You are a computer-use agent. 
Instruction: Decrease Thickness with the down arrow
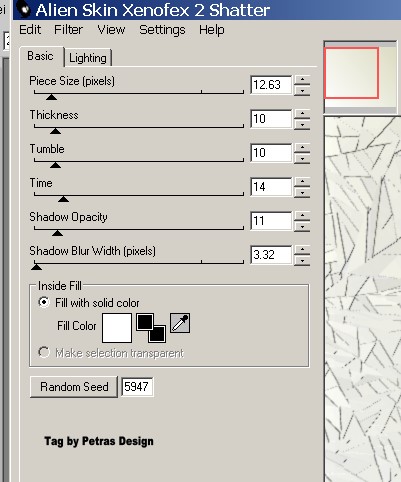[x=302, y=125]
